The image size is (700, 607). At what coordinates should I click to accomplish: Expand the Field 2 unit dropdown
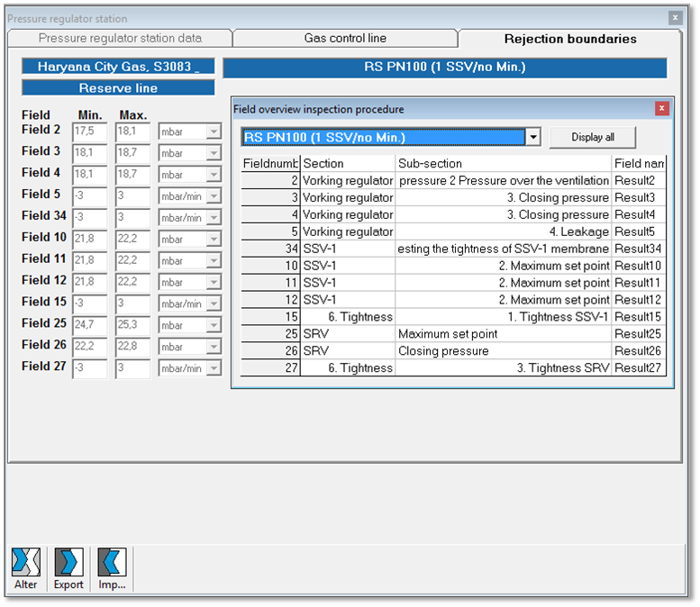[x=214, y=131]
